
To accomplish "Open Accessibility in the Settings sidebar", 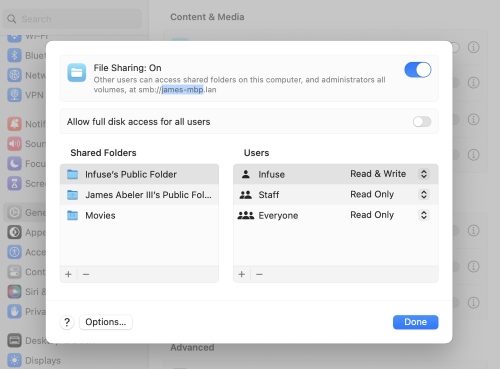I will pyautogui.click(x=27, y=252).
